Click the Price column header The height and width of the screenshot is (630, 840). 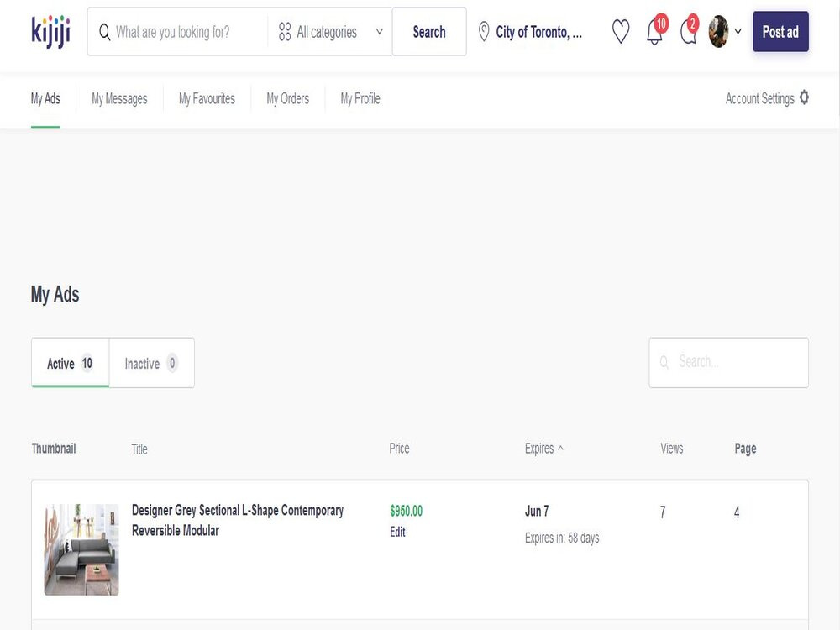pyautogui.click(x=399, y=449)
